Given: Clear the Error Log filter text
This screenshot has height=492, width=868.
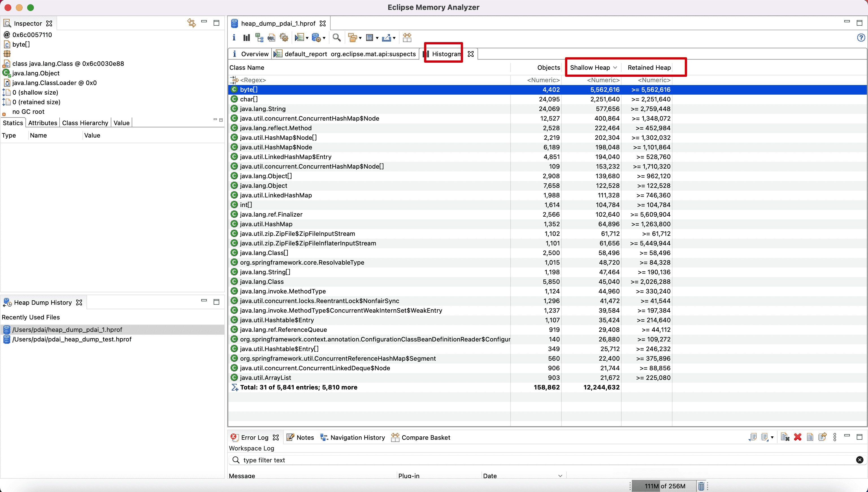Looking at the screenshot, I should pos(860,460).
